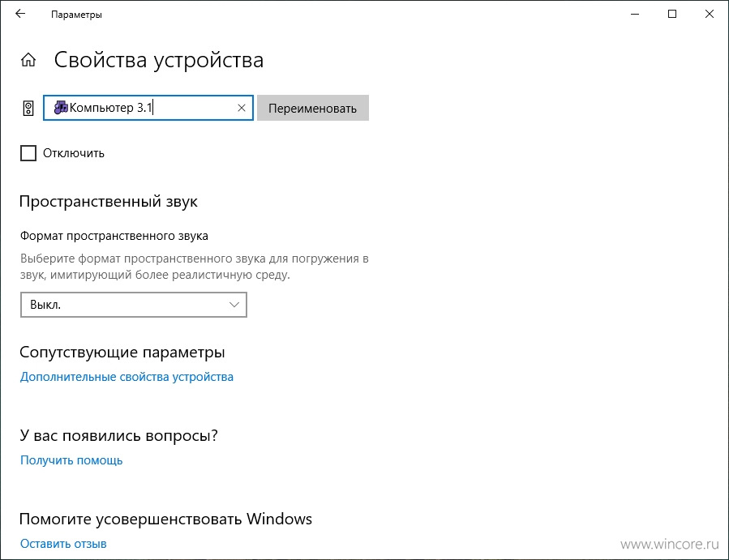Clear the device name with X

coord(242,108)
